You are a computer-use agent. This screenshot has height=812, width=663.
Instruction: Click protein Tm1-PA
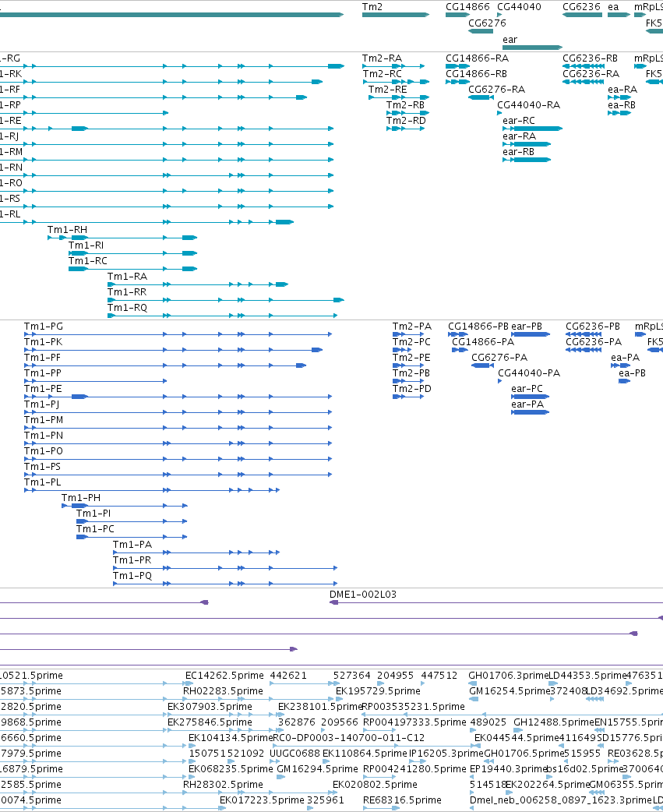[196, 552]
